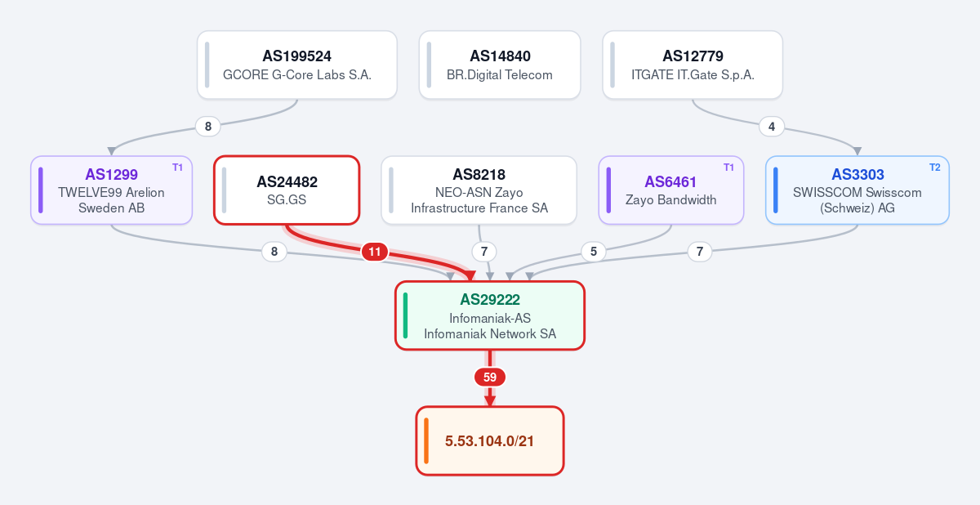This screenshot has width=980, height=505.
Task: Click the AS8218 NEO-ASN Zayo node
Action: coord(479,190)
